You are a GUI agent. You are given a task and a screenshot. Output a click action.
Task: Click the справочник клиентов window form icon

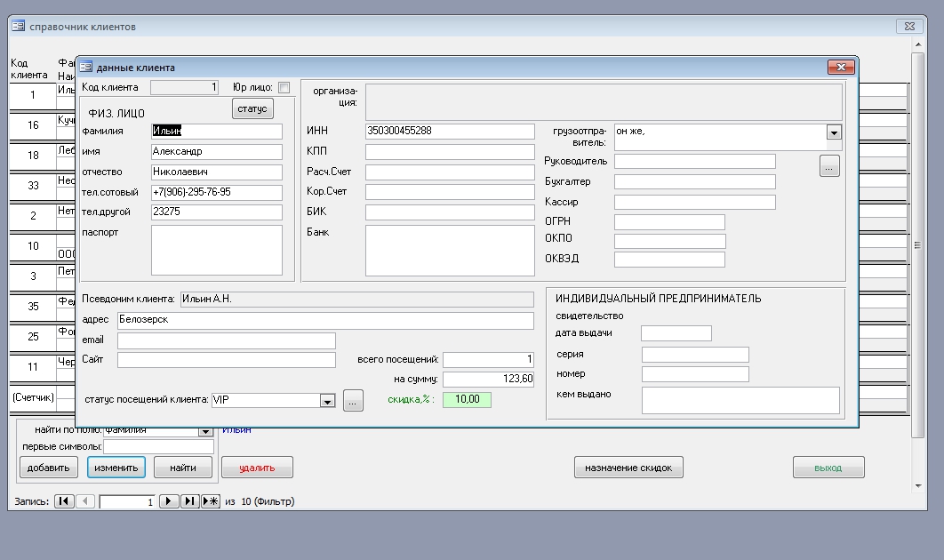click(18, 26)
